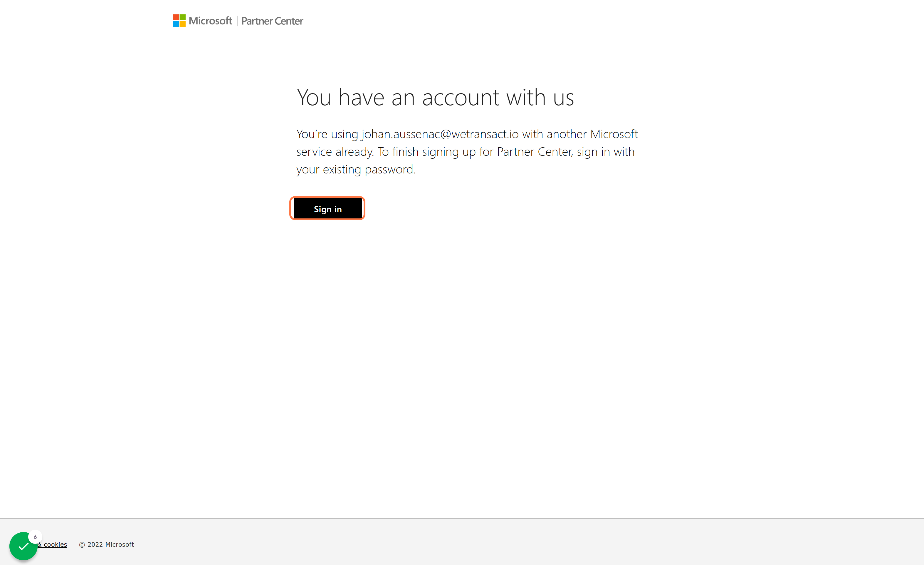
Task: Click the green checkmark badge icon
Action: [x=23, y=546]
